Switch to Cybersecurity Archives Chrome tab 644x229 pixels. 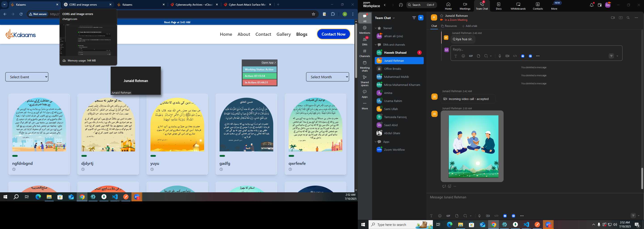click(194, 4)
